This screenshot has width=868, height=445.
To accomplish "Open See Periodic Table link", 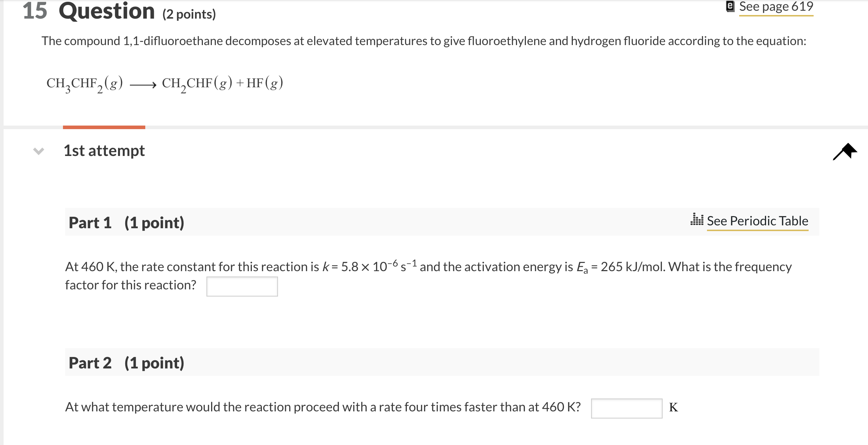I will coord(757,221).
